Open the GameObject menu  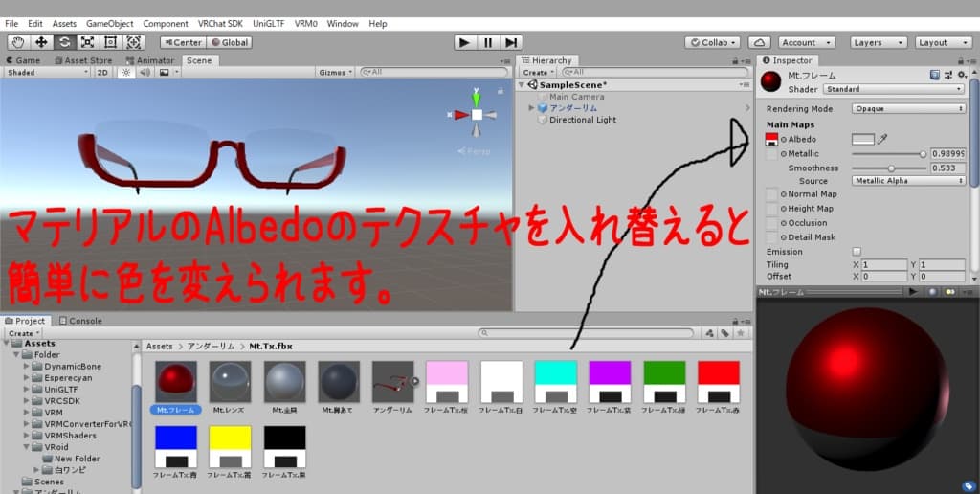(x=109, y=24)
